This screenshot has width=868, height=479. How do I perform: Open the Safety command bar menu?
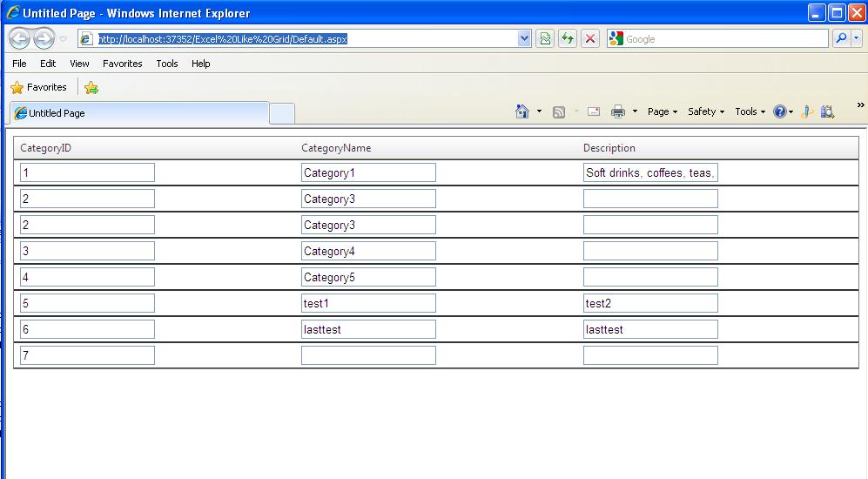pos(706,111)
